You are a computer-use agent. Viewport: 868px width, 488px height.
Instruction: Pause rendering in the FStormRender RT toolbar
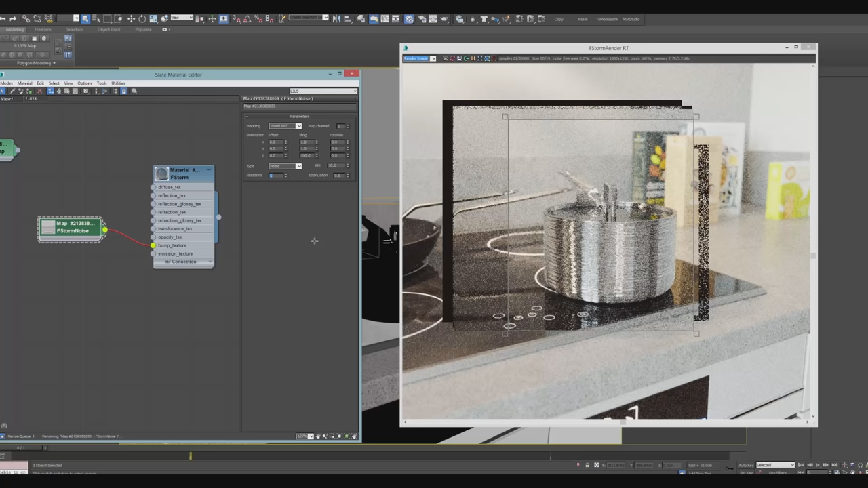click(473, 58)
